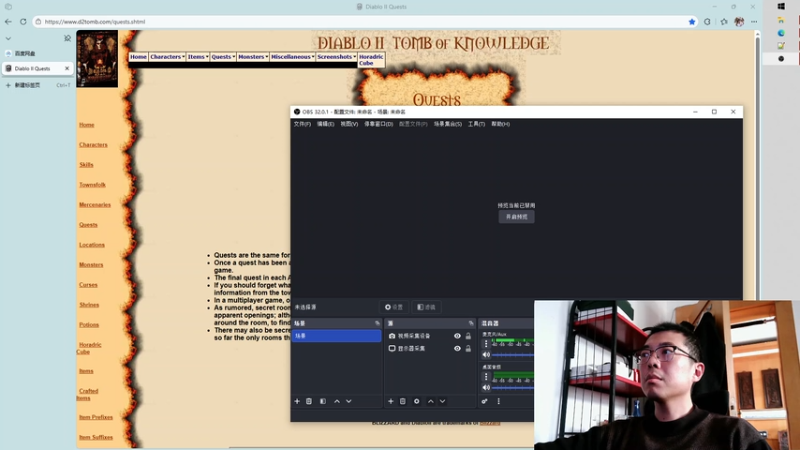
Task: View site information lock icon in address bar
Action: pyautogui.click(x=38, y=21)
